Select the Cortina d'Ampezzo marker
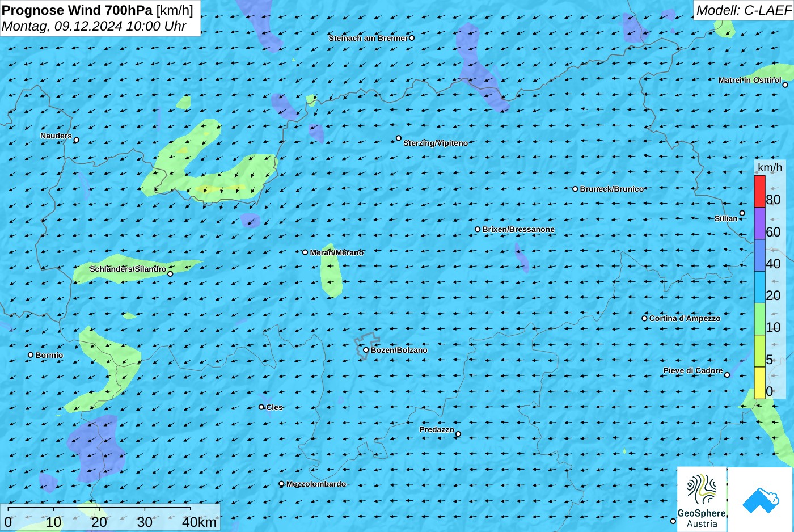The image size is (794, 532). click(x=644, y=318)
